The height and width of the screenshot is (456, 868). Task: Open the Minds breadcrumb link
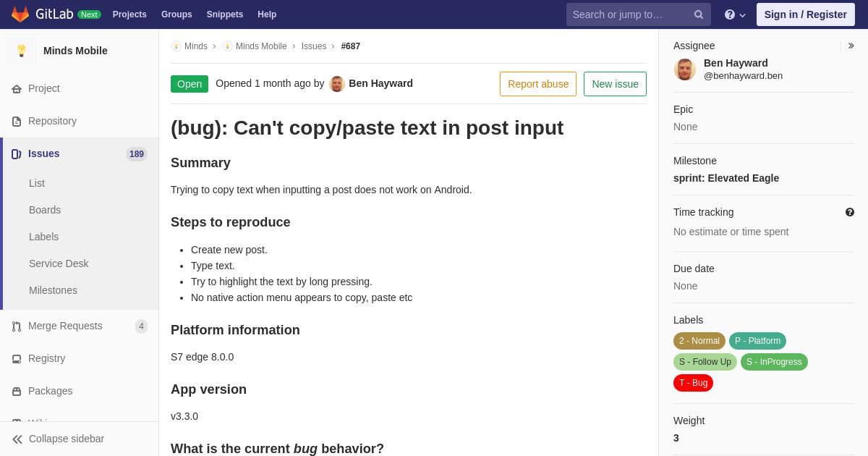click(x=196, y=46)
